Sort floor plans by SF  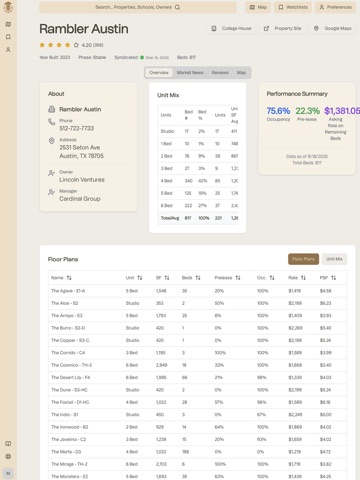coord(163,278)
